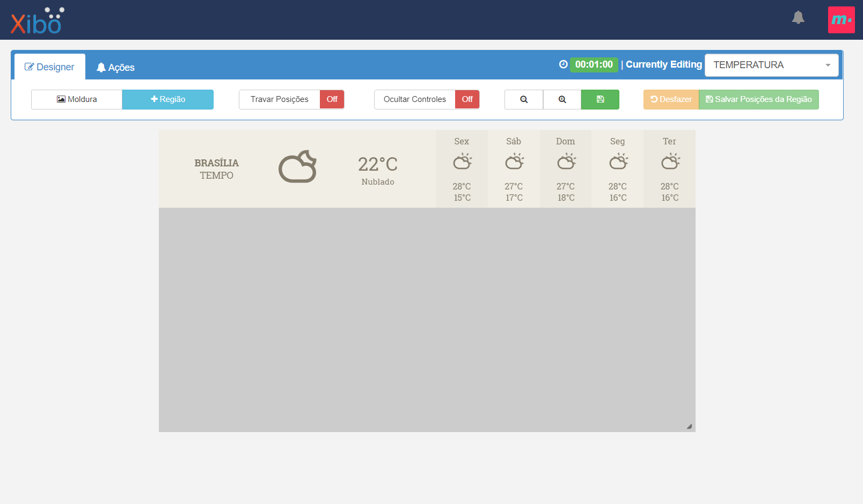The width and height of the screenshot is (863, 504).
Task: Toggle Travar Posições Off switch
Action: [x=332, y=99]
